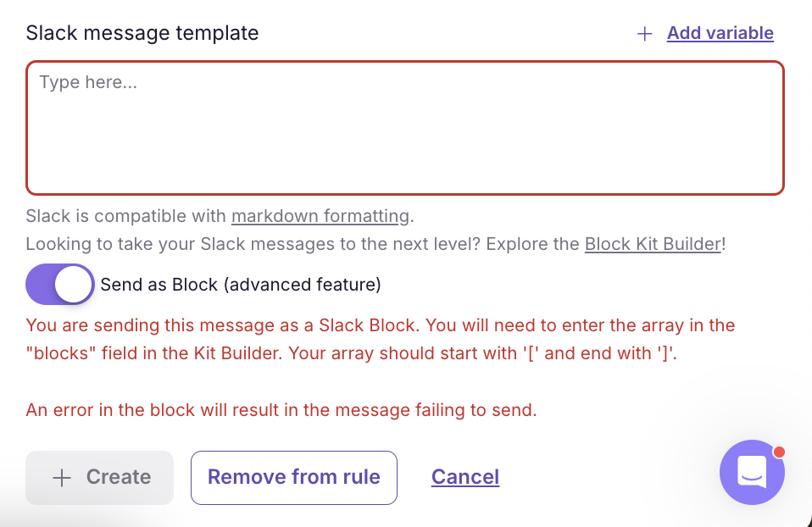This screenshot has height=527, width=812.
Task: Click the plus icon inside the Create button
Action: (x=62, y=477)
